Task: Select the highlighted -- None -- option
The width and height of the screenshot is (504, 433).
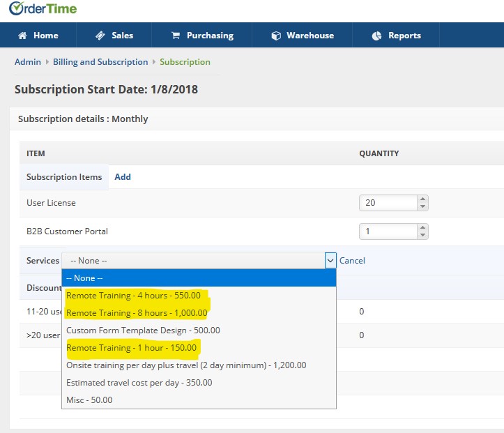Action: [199, 278]
